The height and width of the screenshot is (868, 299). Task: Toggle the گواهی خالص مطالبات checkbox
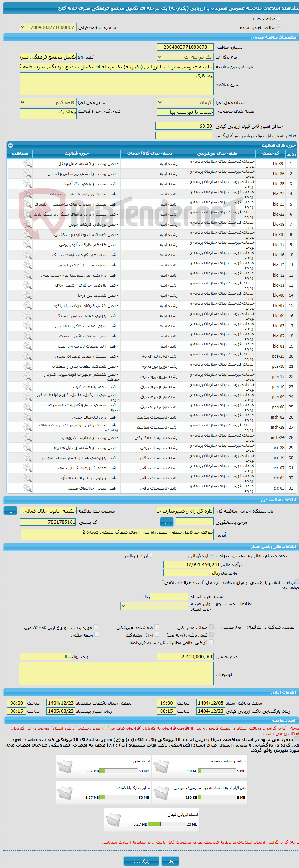click(211, 642)
